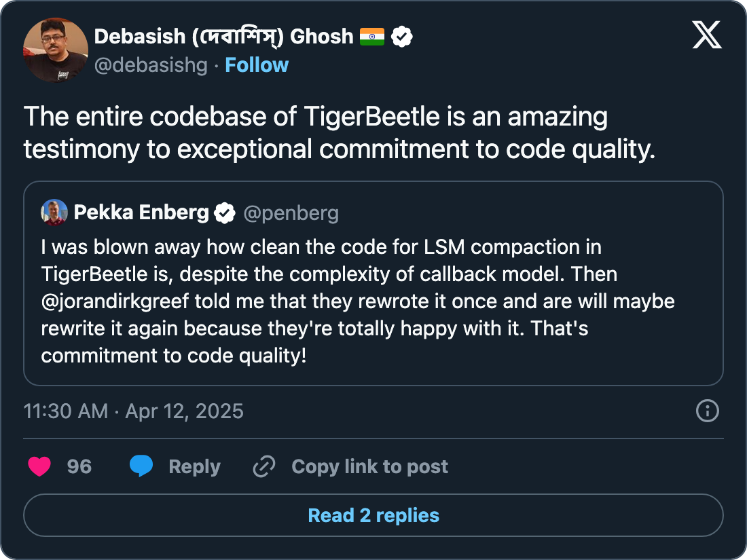
Task: Open the X logo link
Action: tap(707, 34)
